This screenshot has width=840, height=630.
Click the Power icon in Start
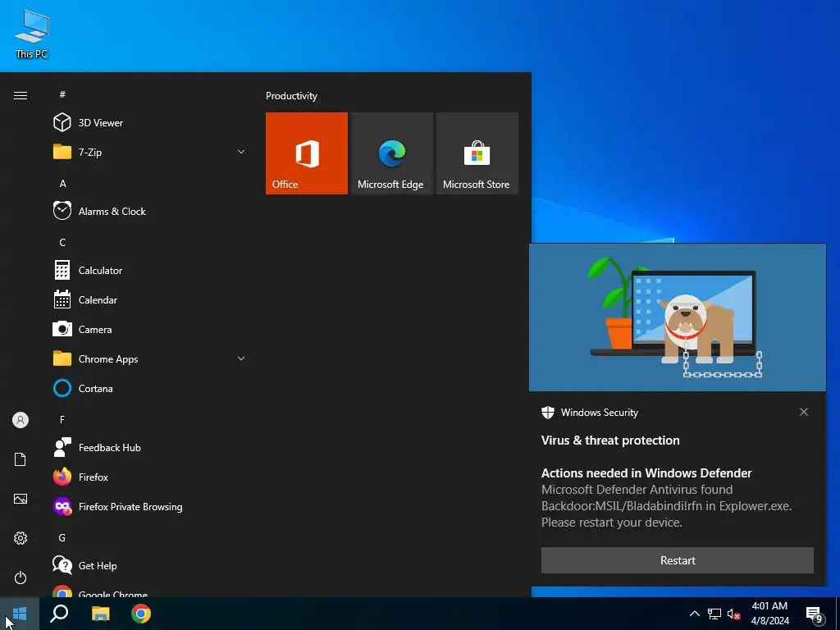(x=21, y=577)
